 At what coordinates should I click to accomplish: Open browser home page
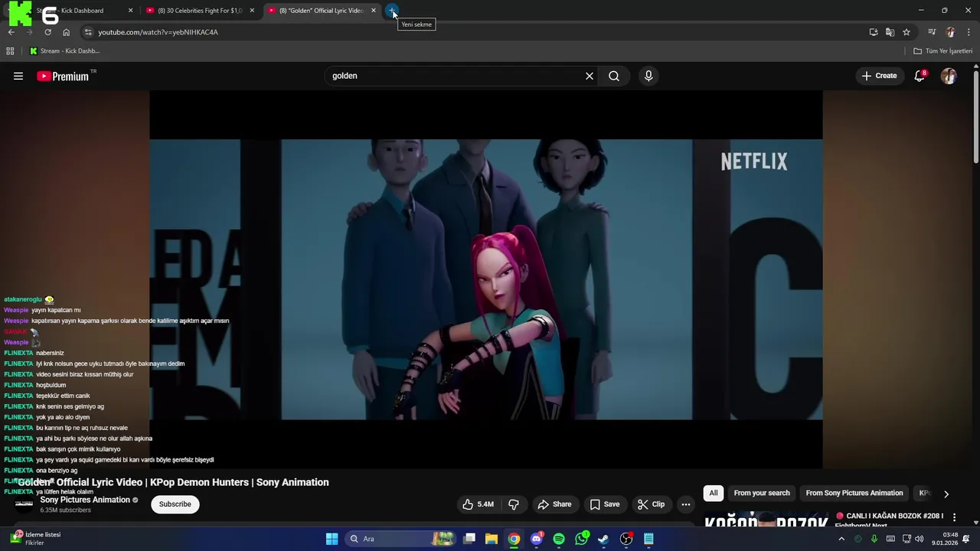pyautogui.click(x=66, y=32)
